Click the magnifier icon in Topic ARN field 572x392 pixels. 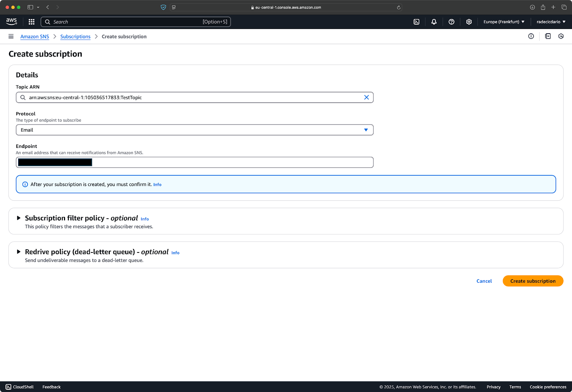pos(23,97)
